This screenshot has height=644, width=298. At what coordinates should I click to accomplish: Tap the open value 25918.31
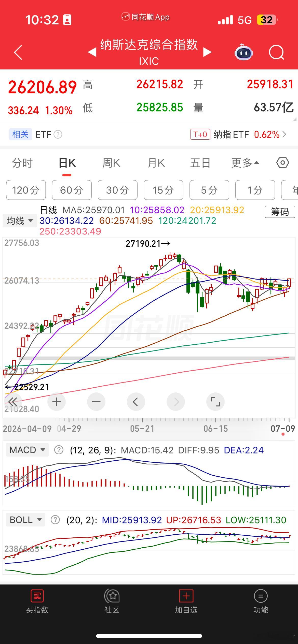point(270,84)
